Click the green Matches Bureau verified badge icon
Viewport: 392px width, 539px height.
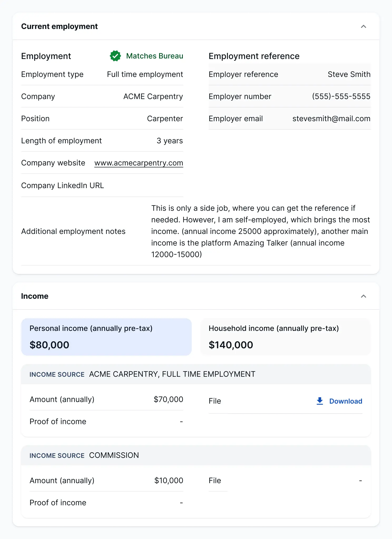click(x=115, y=56)
